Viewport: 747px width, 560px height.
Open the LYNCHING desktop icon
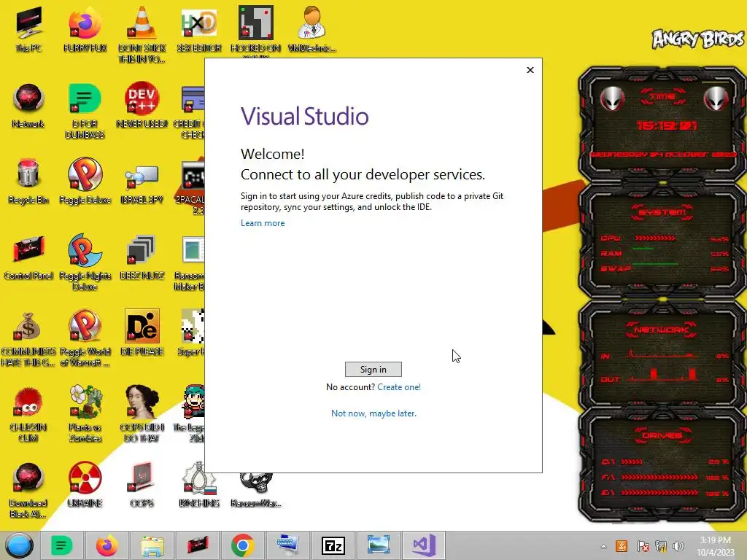click(x=199, y=485)
